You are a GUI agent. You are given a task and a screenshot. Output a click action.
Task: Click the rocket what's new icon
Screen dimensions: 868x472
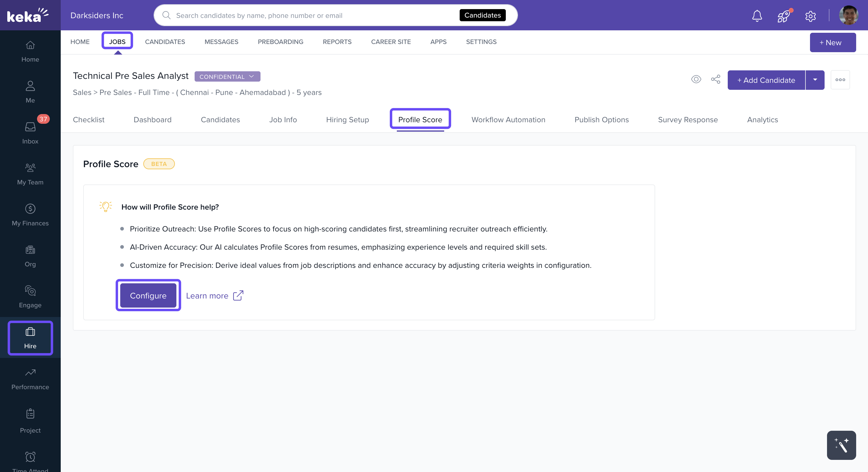(784, 15)
